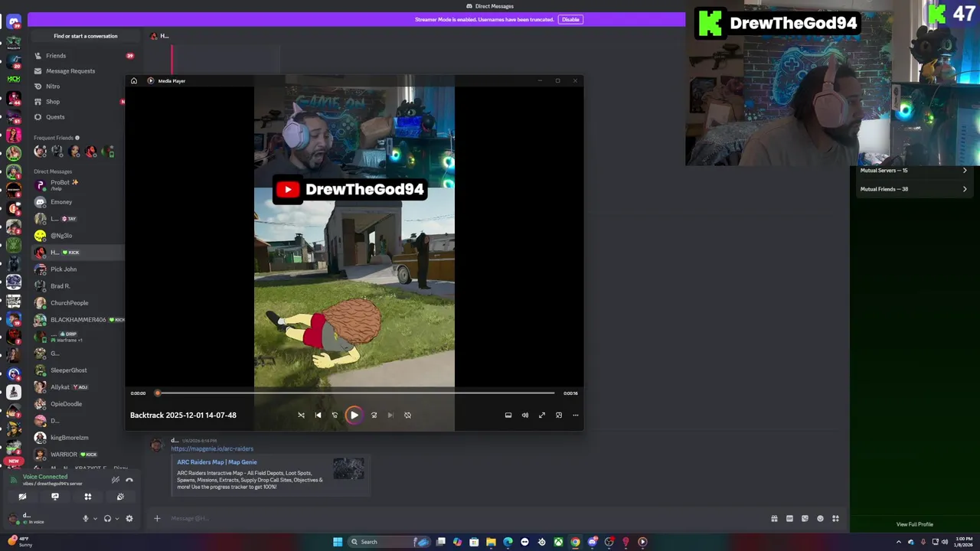
Task: Send a gift from message bar
Action: (x=774, y=519)
